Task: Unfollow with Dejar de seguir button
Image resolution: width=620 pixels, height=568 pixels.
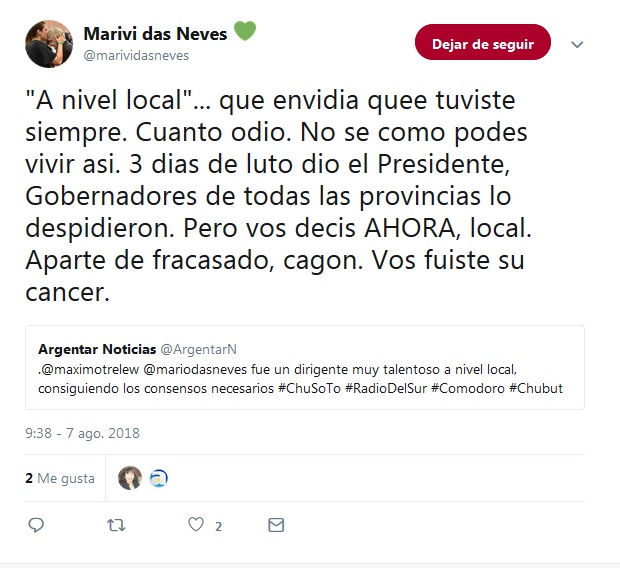Action: click(483, 42)
